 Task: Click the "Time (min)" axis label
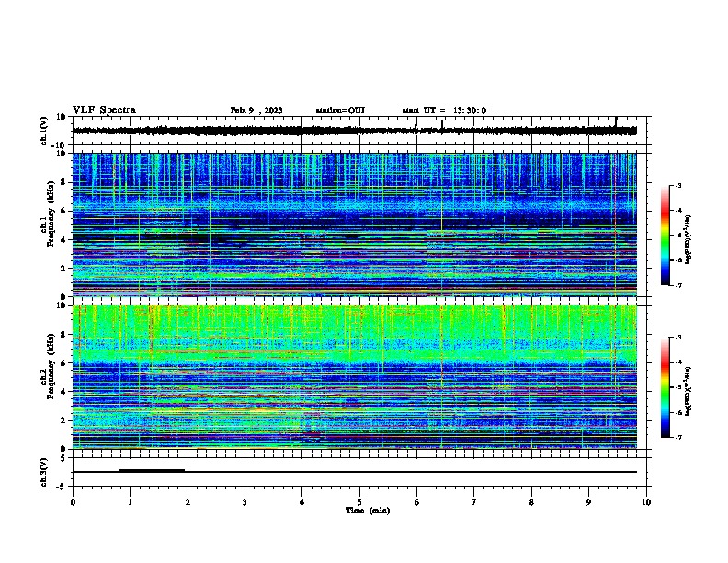[368, 511]
